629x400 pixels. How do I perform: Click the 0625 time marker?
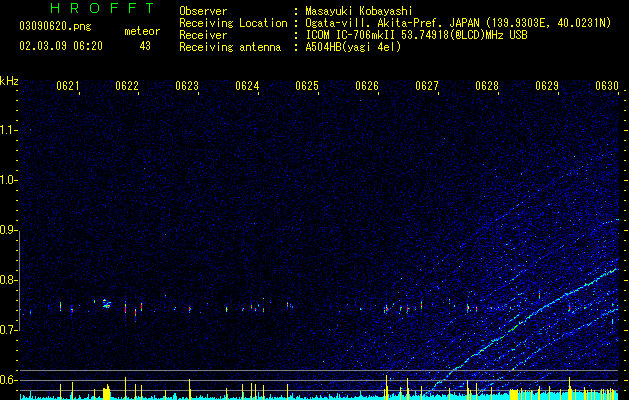307,86
